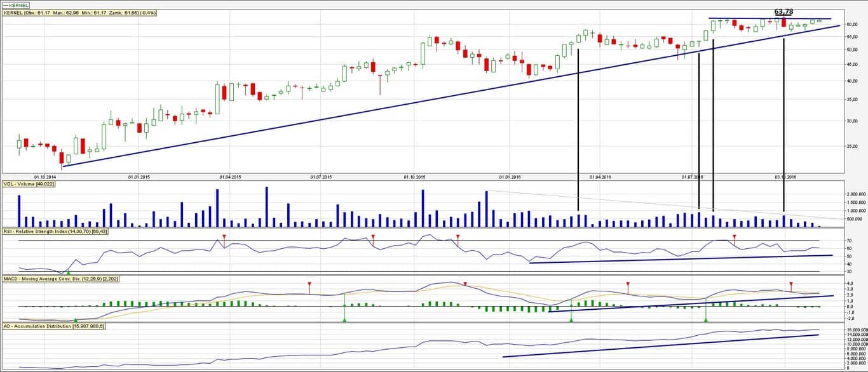Image resolution: width=868 pixels, height=372 pixels.
Task: Open the RSI - Relative Strength Index label
Action: tap(55, 231)
